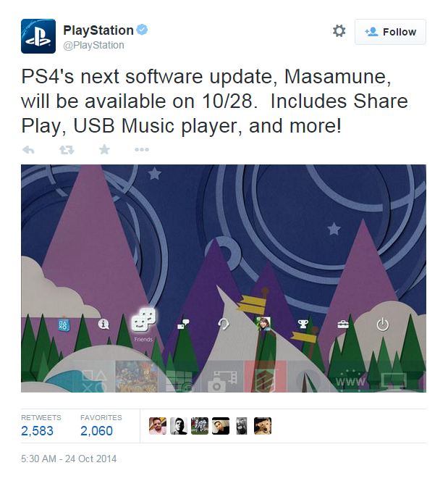Open the more options ellipsis menu
The image size is (448, 481).
click(x=142, y=150)
